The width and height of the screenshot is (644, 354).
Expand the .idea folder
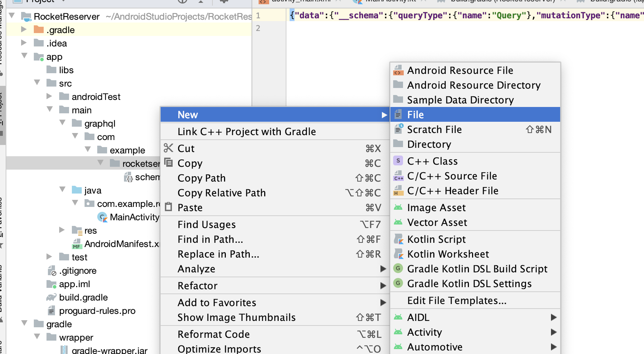(x=24, y=43)
